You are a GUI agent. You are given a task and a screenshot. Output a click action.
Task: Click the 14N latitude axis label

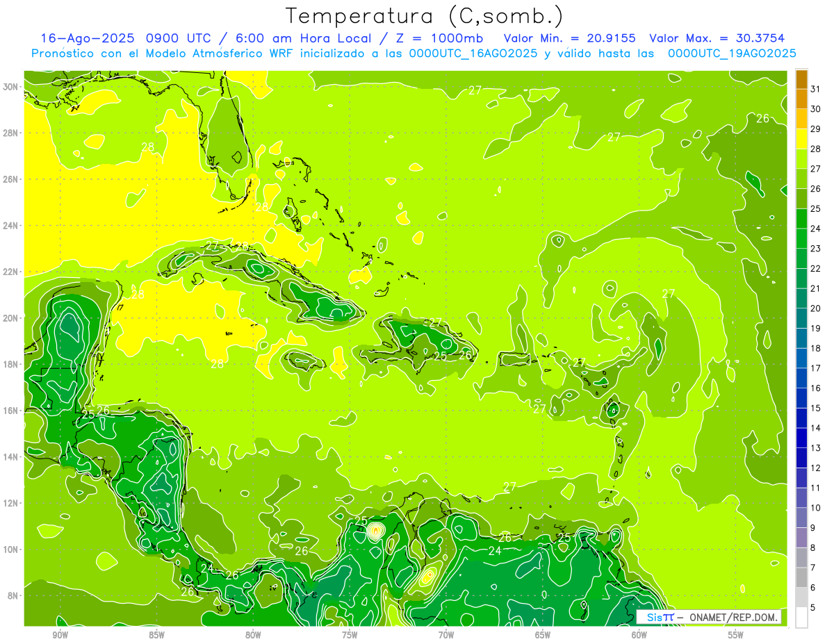tap(12, 457)
